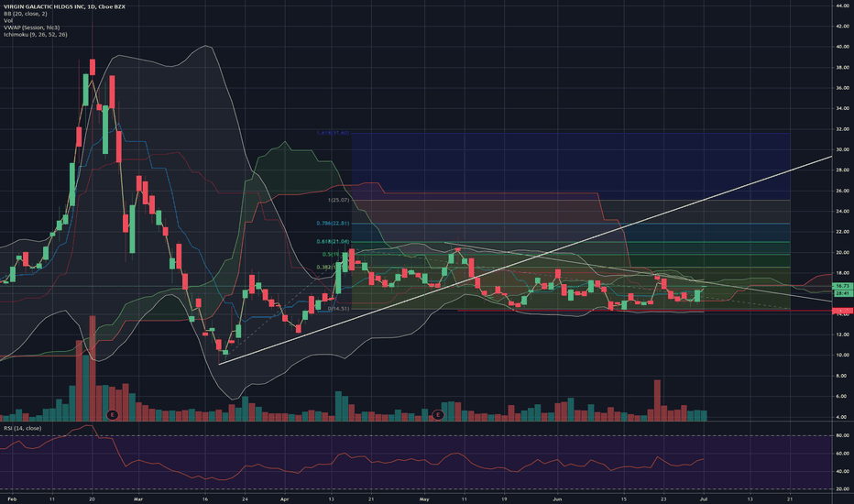Click the 40.00 label on the price axis
Viewport: 854px width, 504px height.
(x=842, y=47)
